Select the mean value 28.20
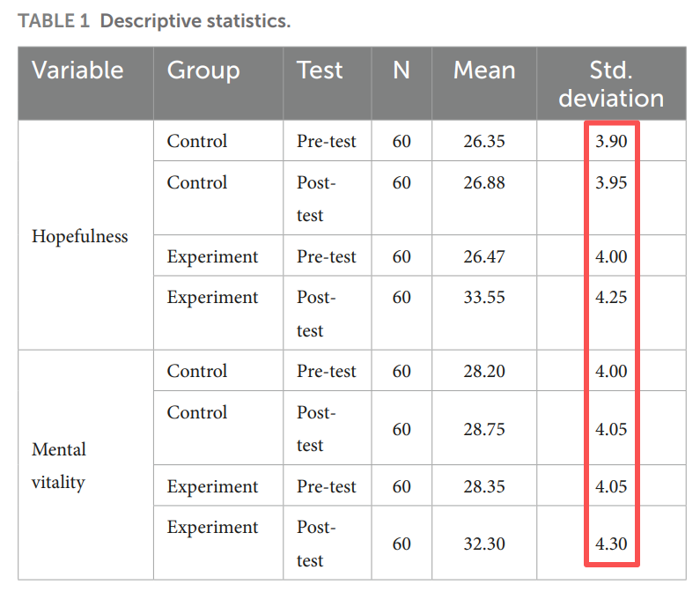Viewport: 700px width, 592px height. click(484, 371)
